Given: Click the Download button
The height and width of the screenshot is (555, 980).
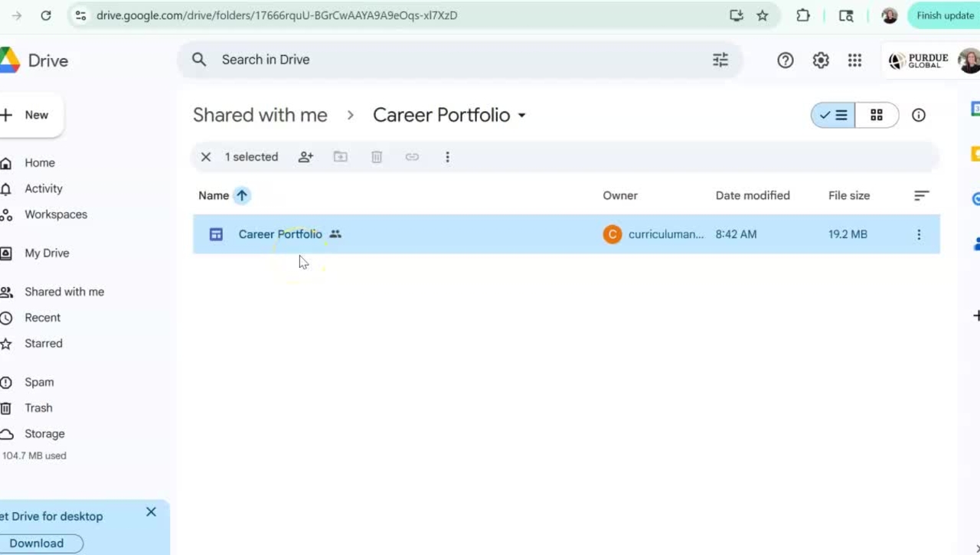Looking at the screenshot, I should point(37,544).
